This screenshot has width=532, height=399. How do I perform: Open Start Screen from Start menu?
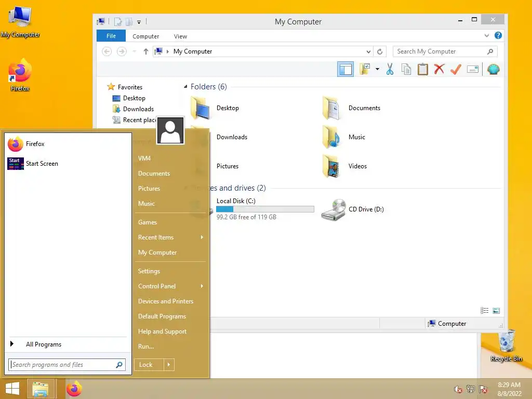[68, 164]
